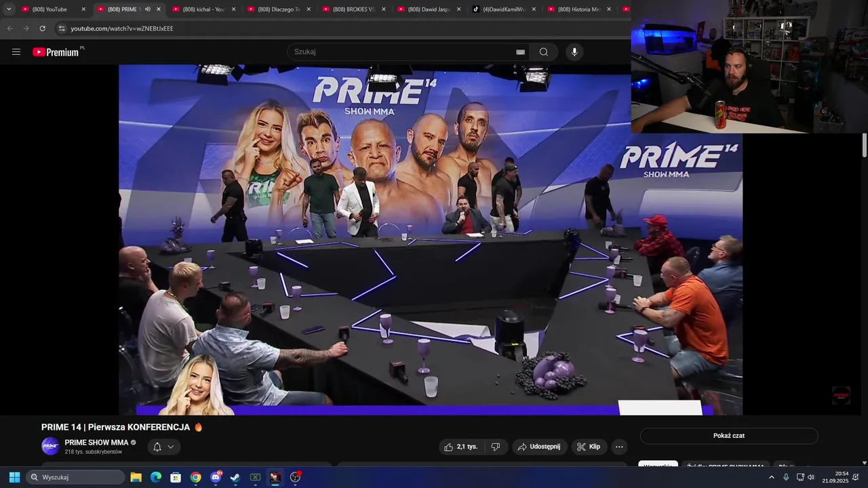Click system tray microphone icon
This screenshot has height=488, width=868.
pos(786,477)
